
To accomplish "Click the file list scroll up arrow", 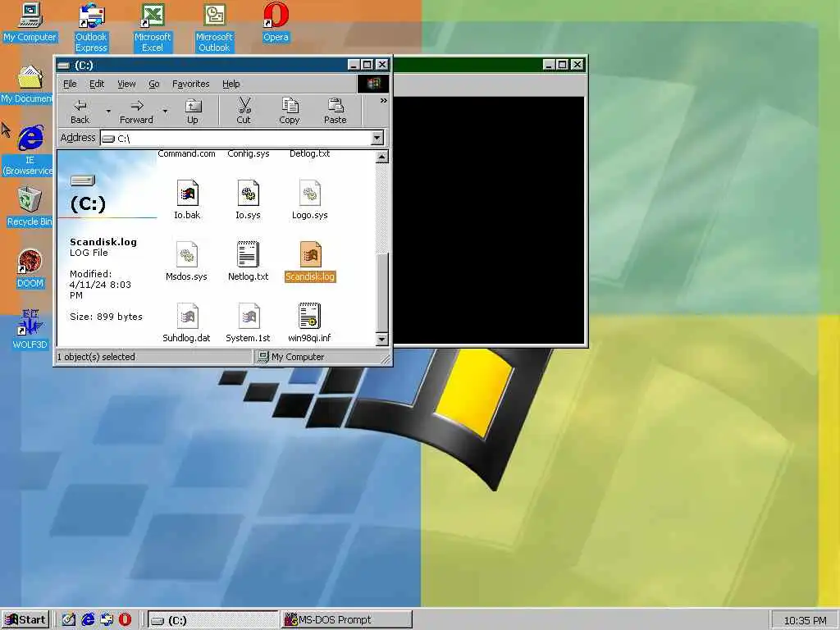I will (x=382, y=157).
